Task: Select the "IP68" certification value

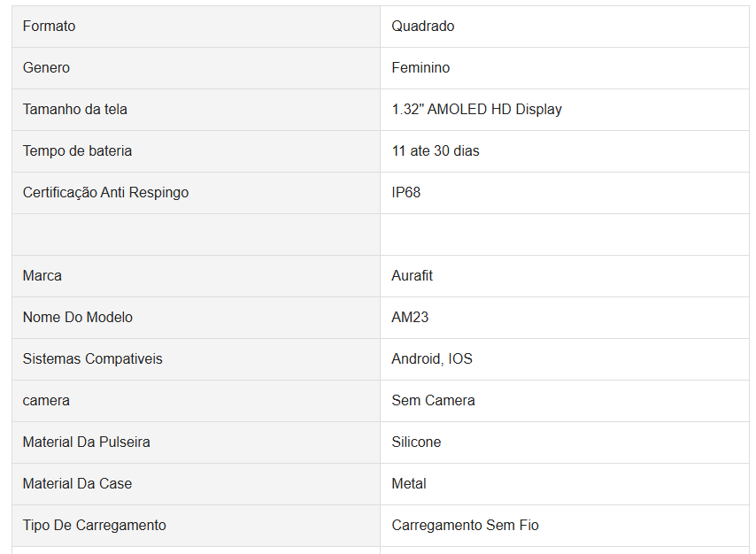Action: point(406,193)
